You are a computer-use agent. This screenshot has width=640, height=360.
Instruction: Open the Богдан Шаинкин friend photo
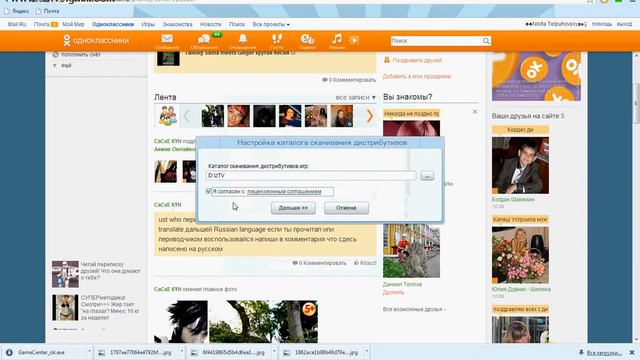[x=520, y=165]
